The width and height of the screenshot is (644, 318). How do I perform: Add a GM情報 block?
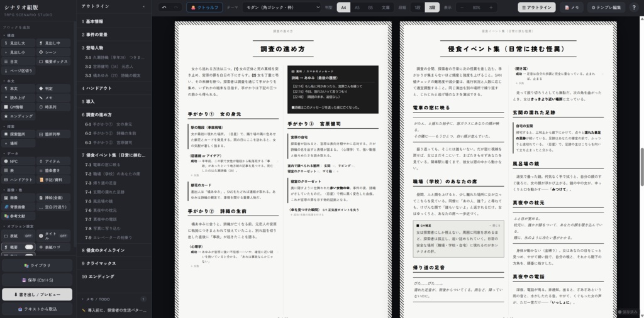(18, 107)
